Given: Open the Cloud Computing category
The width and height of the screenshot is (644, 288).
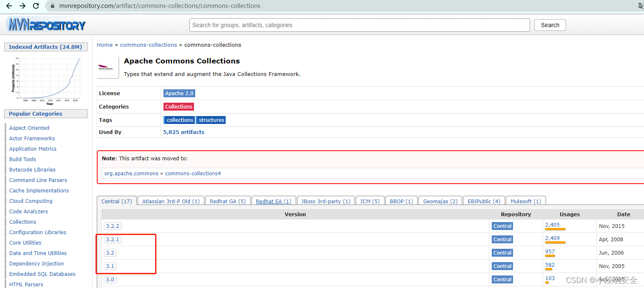Looking at the screenshot, I should (31, 201).
